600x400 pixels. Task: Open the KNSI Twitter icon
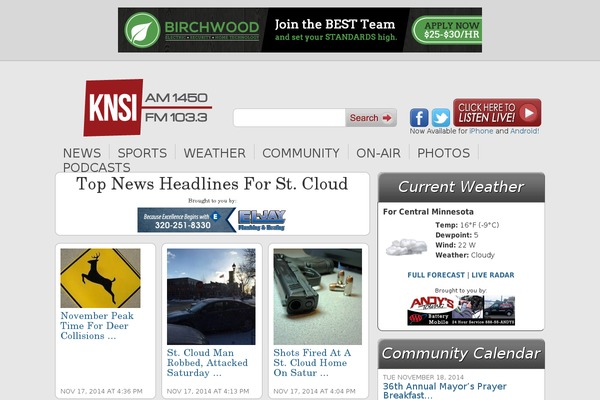tap(441, 118)
